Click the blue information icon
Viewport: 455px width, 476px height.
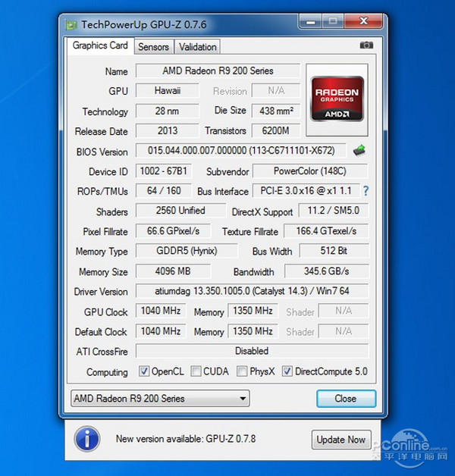(87, 439)
